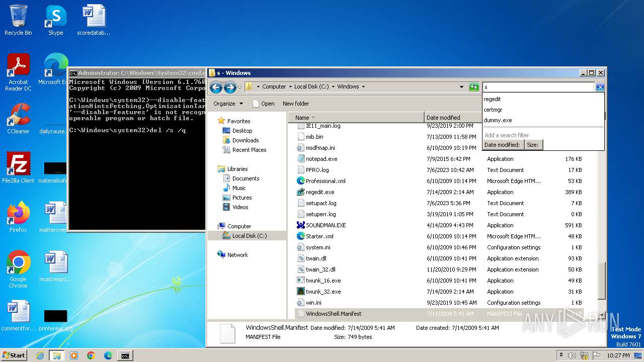
Task: Go forward in Explorer navigation
Action: 230,87
